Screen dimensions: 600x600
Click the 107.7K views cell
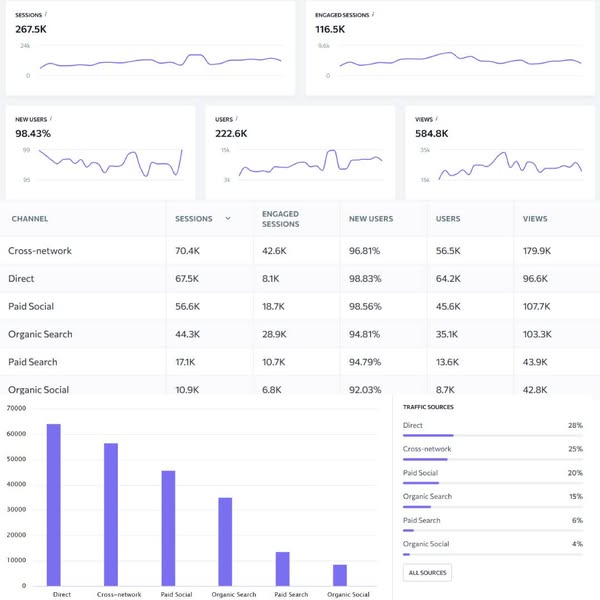[x=536, y=306]
